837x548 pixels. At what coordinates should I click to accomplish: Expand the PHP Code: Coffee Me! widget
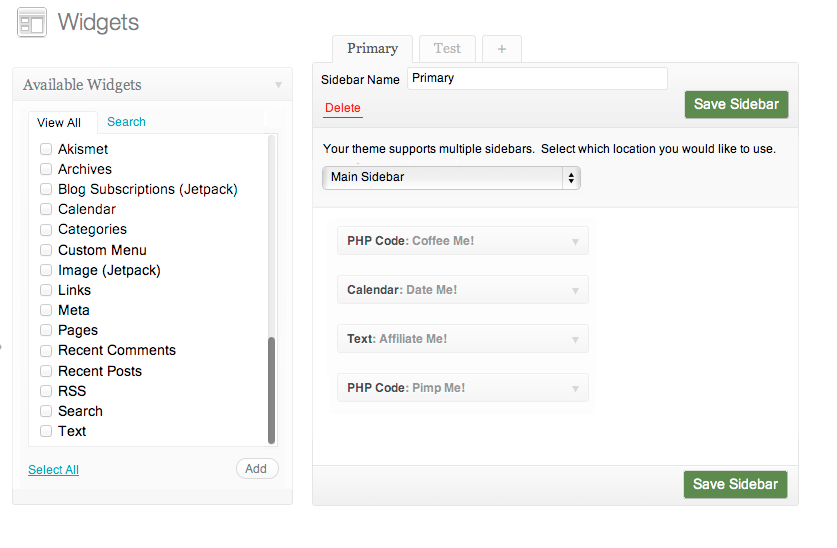575,242
